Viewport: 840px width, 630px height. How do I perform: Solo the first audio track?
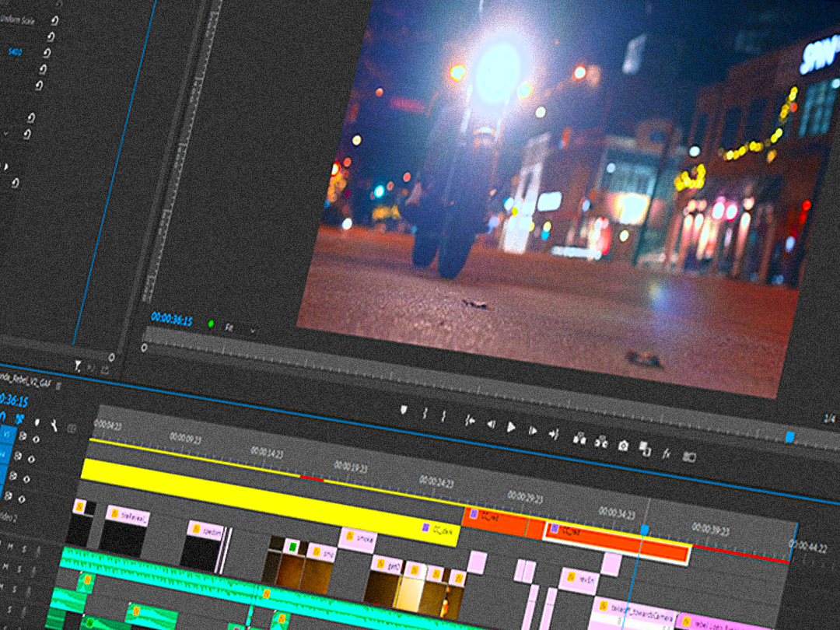pyautogui.click(x=24, y=548)
